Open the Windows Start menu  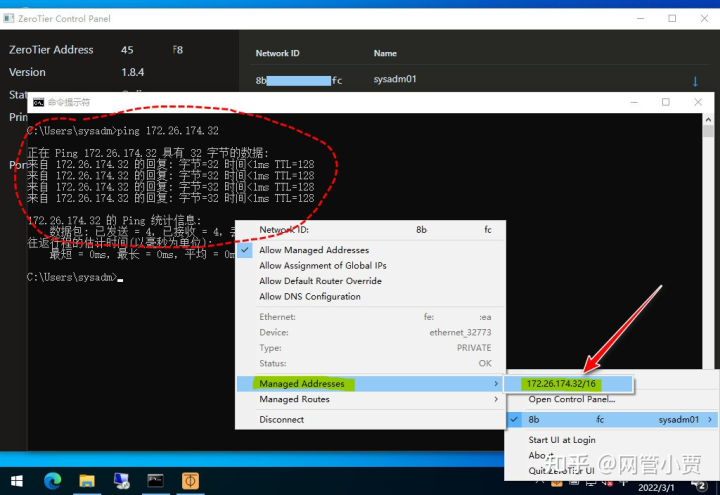pos(17,481)
